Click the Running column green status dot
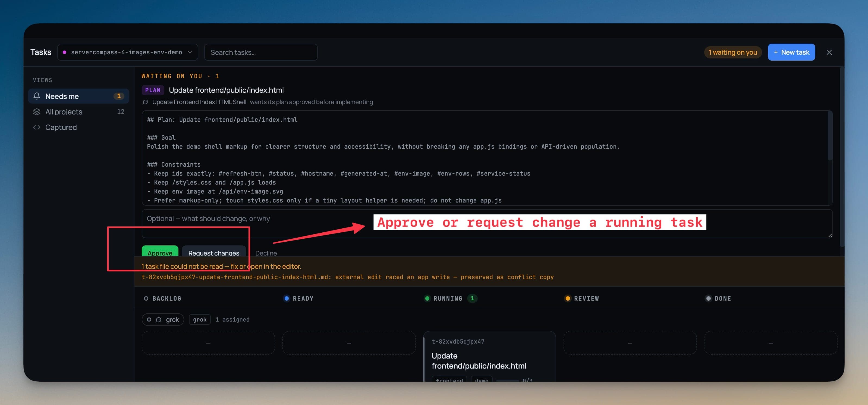The width and height of the screenshot is (868, 405). [427, 298]
